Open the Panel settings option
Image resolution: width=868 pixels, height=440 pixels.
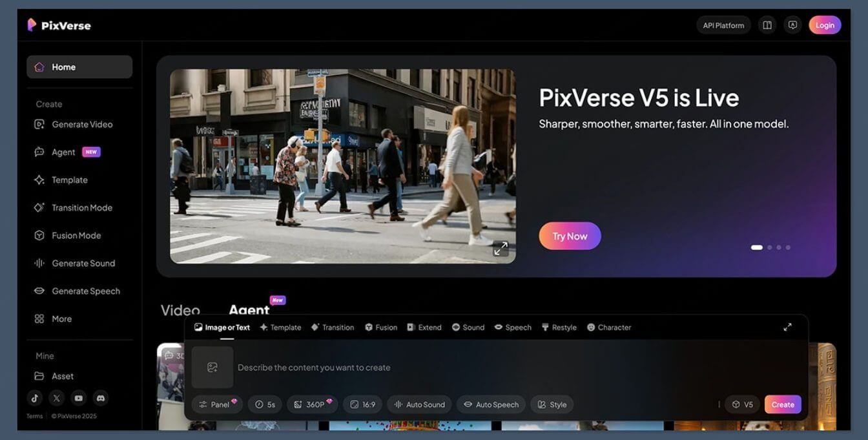coord(217,404)
